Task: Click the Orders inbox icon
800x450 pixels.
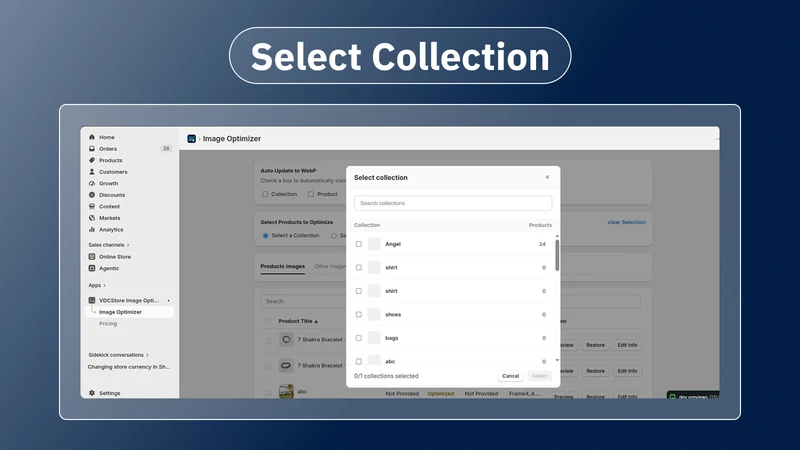Action: click(x=92, y=148)
